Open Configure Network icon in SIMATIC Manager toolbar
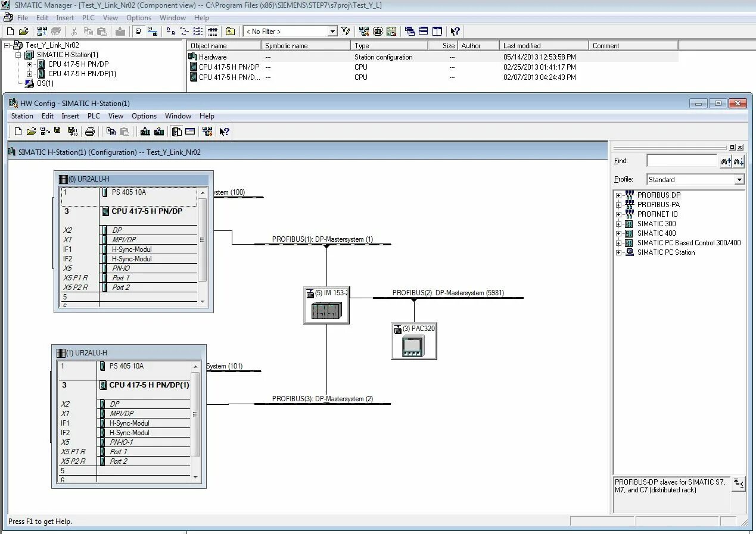This screenshot has width=756, height=534. click(364, 31)
